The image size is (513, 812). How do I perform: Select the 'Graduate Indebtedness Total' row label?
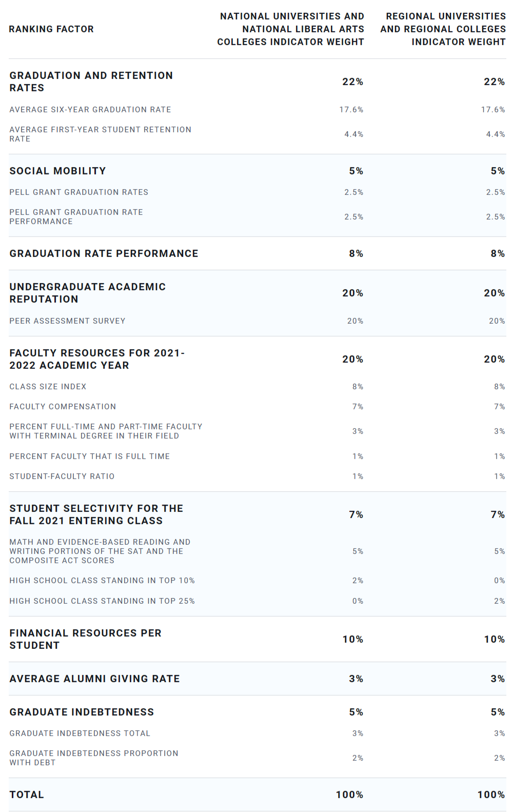click(x=80, y=734)
